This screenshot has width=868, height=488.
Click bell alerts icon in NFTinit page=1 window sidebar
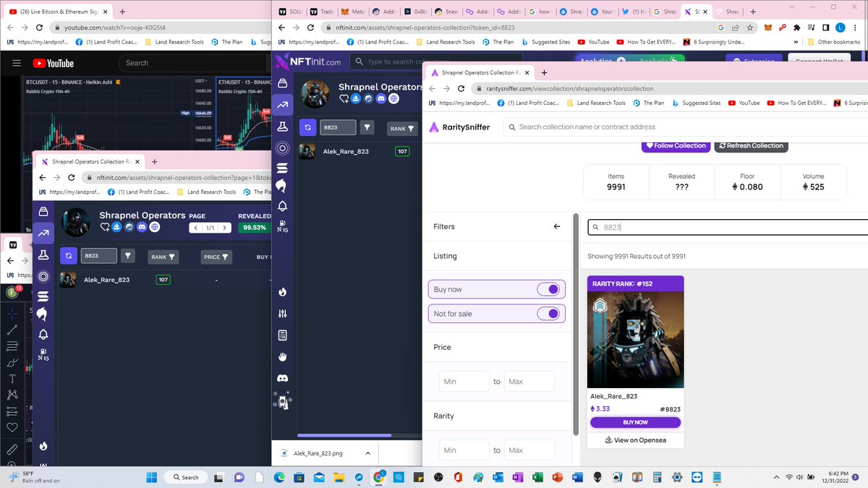(43, 334)
